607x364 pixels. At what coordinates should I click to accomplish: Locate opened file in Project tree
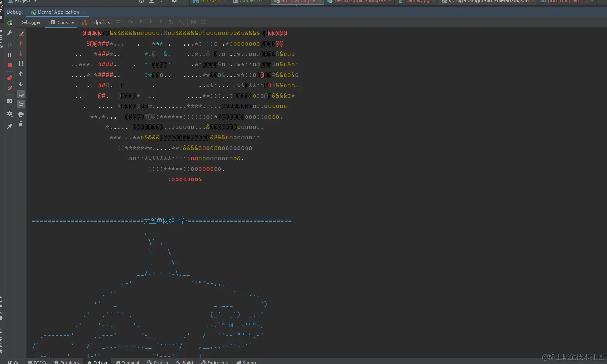click(x=142, y=1)
